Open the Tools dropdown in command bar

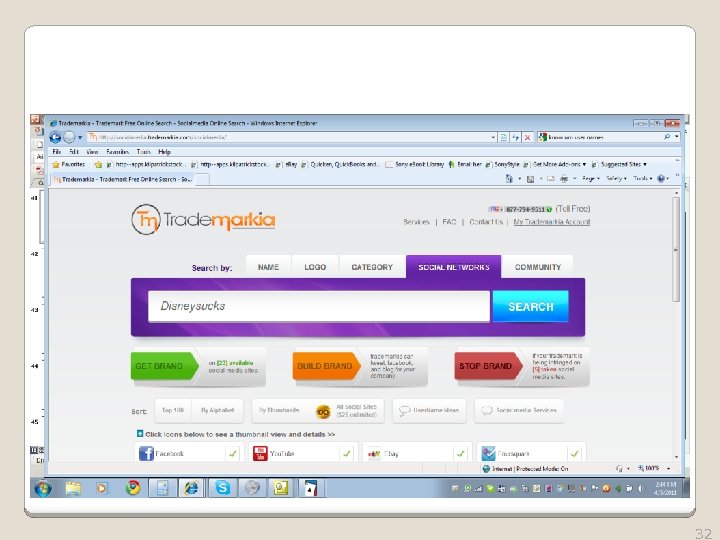click(x=642, y=179)
